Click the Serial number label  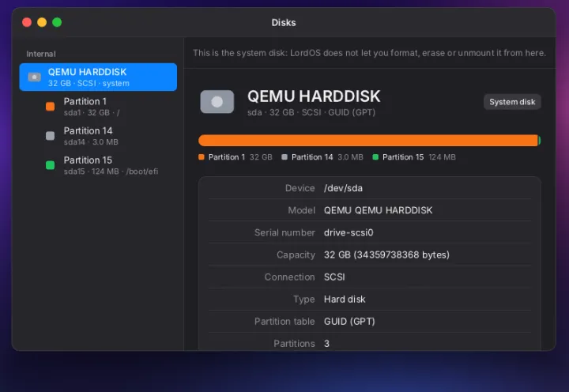284,232
